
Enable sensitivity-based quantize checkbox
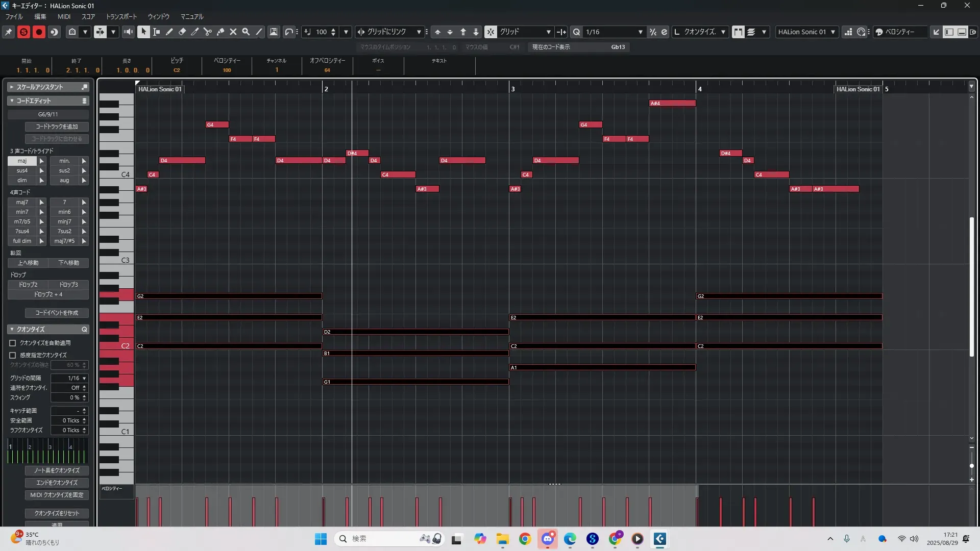click(x=13, y=355)
